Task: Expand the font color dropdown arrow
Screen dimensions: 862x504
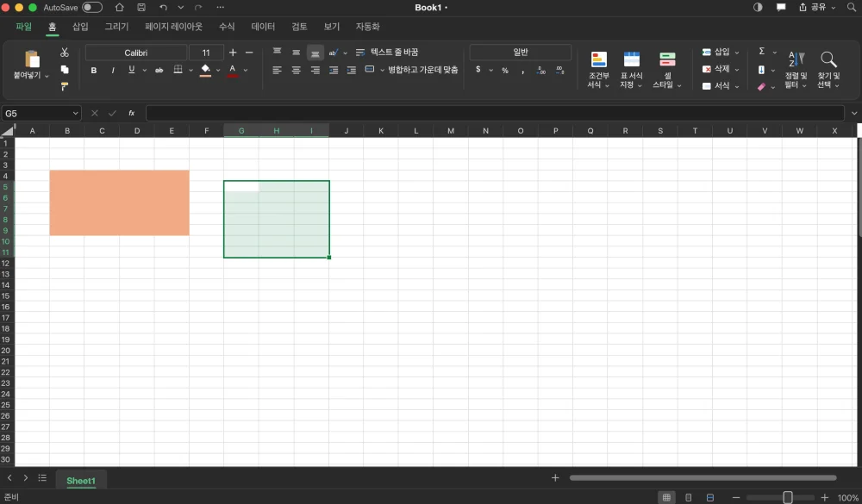Action: (246, 71)
